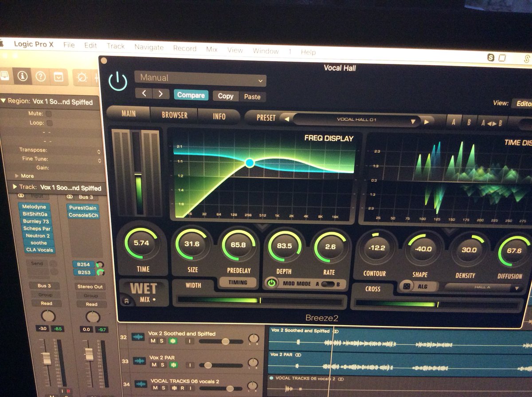Mute the Vox 2 Soothed and Spiffed track
The width and height of the screenshot is (532, 397).
pos(153,341)
